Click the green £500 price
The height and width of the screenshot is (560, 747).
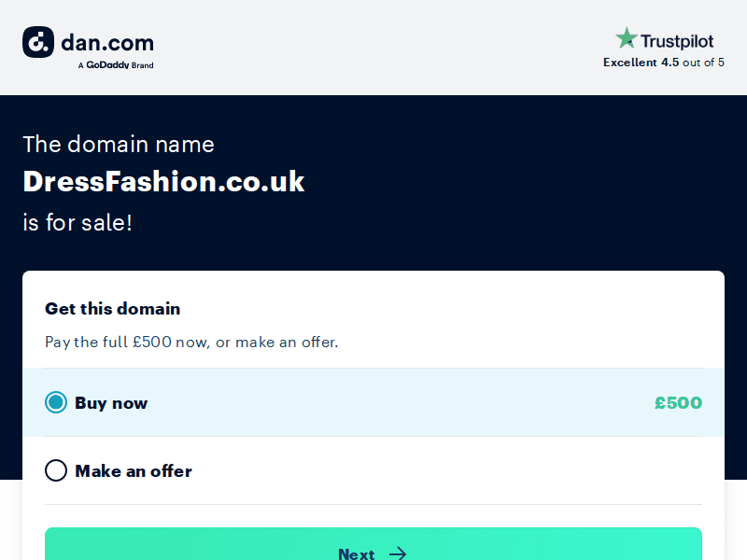[x=678, y=403]
